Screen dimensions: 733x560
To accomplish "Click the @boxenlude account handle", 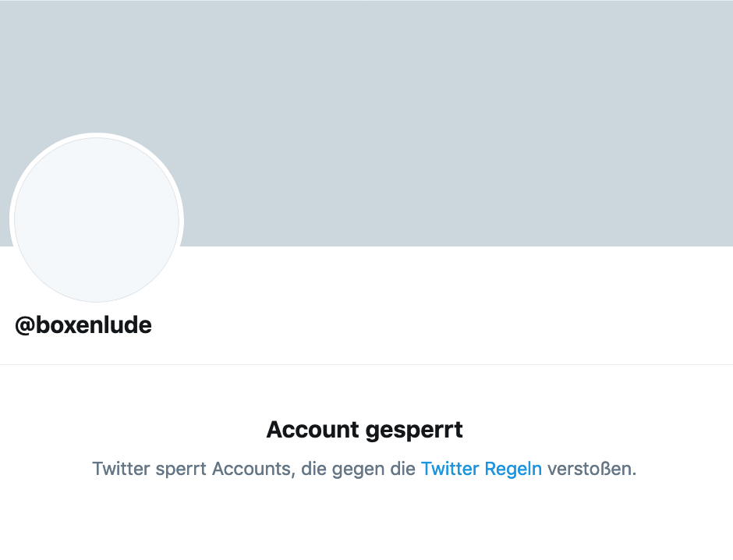I will [x=83, y=325].
